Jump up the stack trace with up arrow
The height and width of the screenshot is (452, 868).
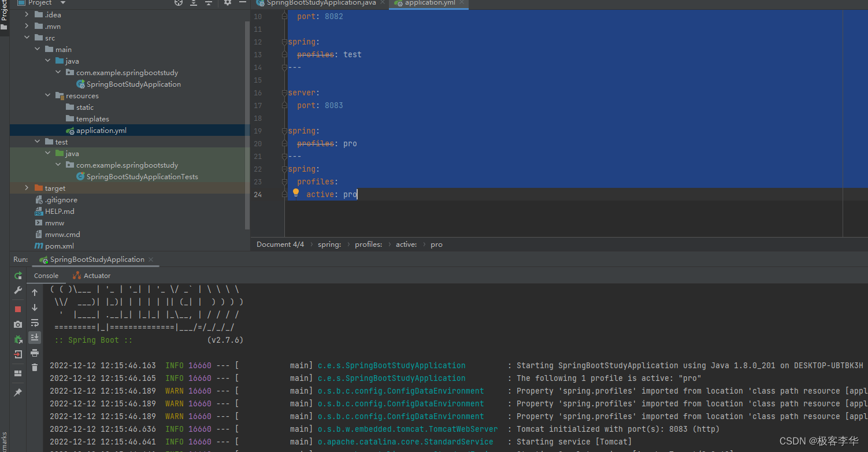pyautogui.click(x=35, y=292)
